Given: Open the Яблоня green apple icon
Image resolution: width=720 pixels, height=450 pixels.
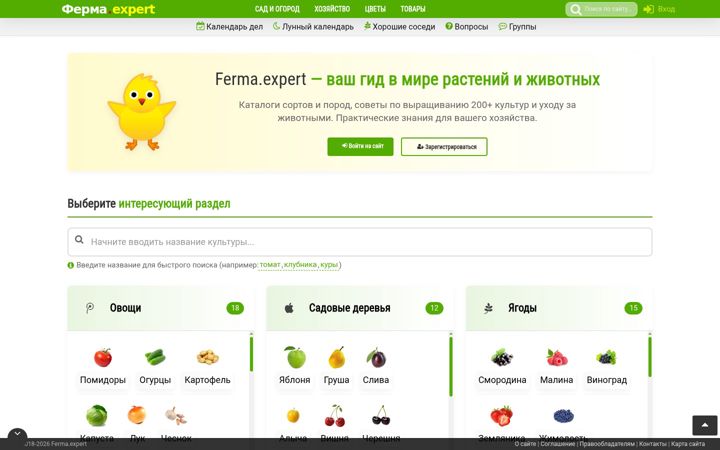Looking at the screenshot, I should pos(295,357).
